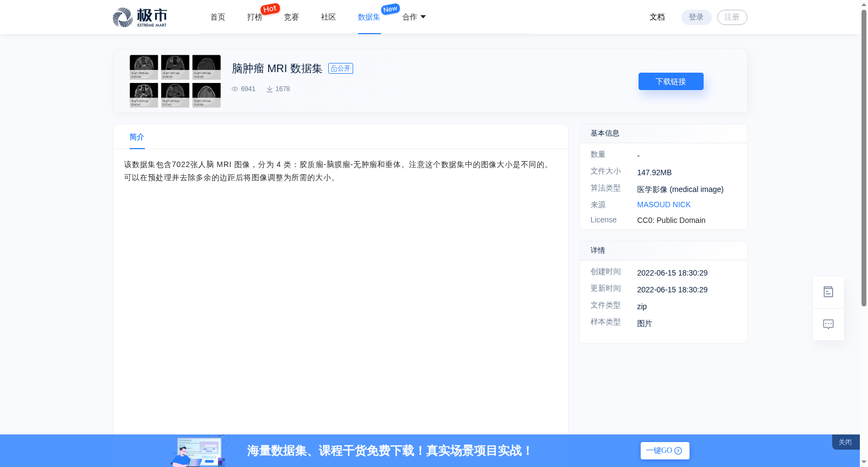Open the bottom-left MRI thumbnail
Screen dimensions: 868x467
tap(144, 95)
